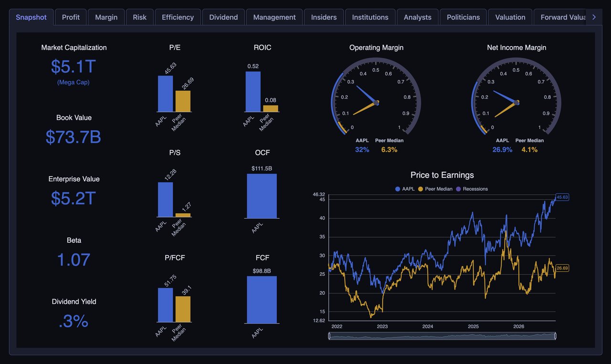Click the $73.7B book value figure
Screen dimensions: 611x364
74,137
